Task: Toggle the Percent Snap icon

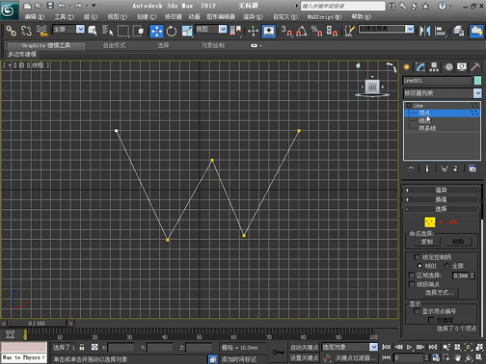Action: (316, 31)
